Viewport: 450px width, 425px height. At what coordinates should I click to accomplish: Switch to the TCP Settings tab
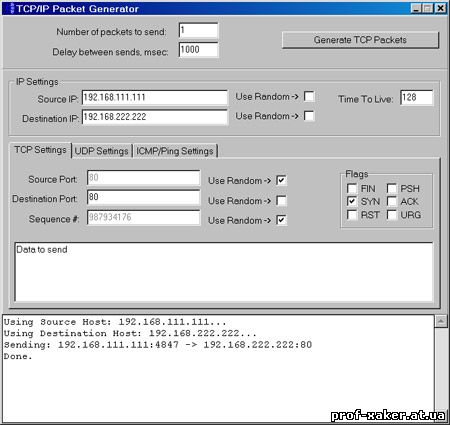40,150
